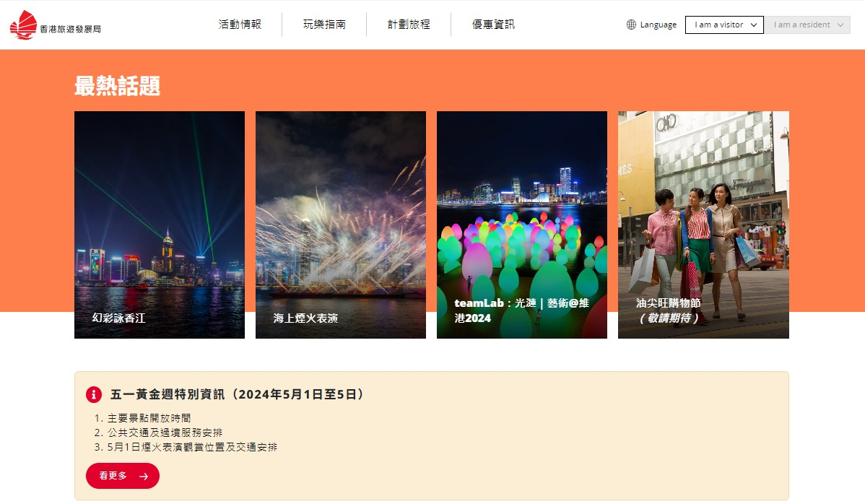Click the red info icon in notice
This screenshot has height=504, width=865.
pos(94,394)
